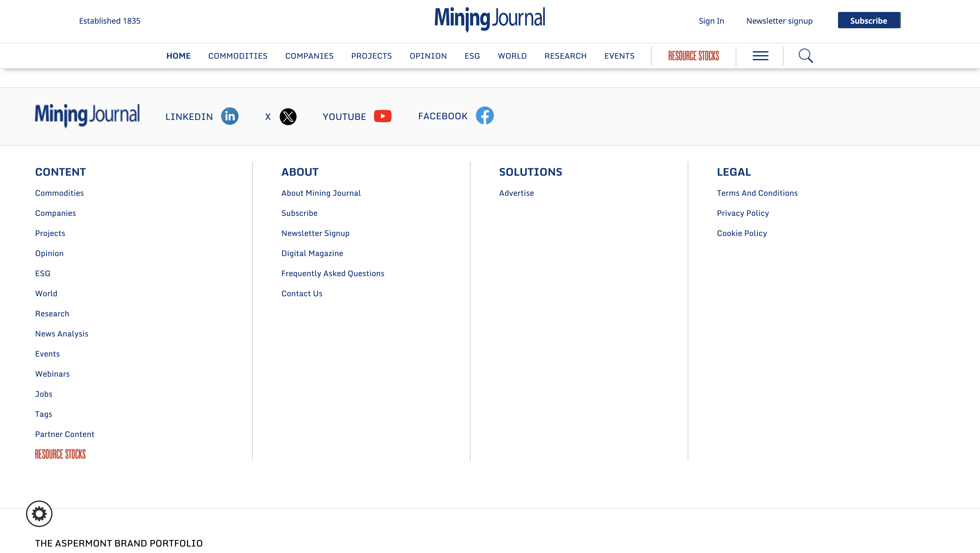Click the red Resource Stocks footer logo
Screen dimensions: 980x553
click(x=60, y=454)
